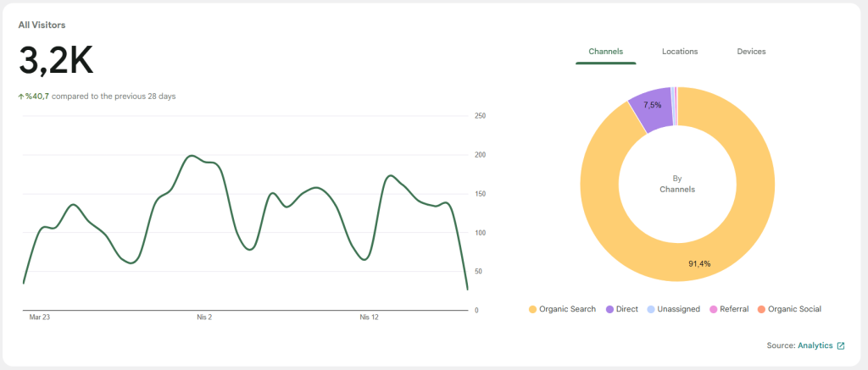Click the Nis 12 axis label
868x370 pixels.
tap(370, 318)
